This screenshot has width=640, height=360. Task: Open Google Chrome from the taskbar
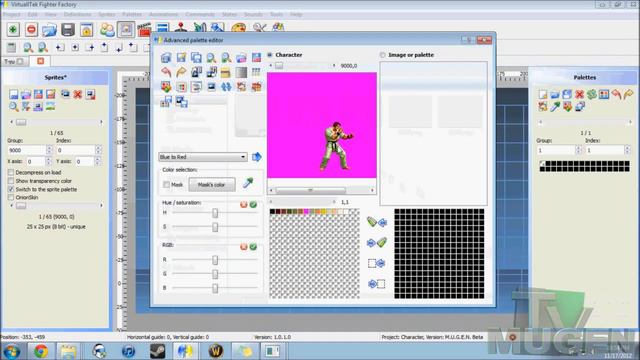[40, 351]
